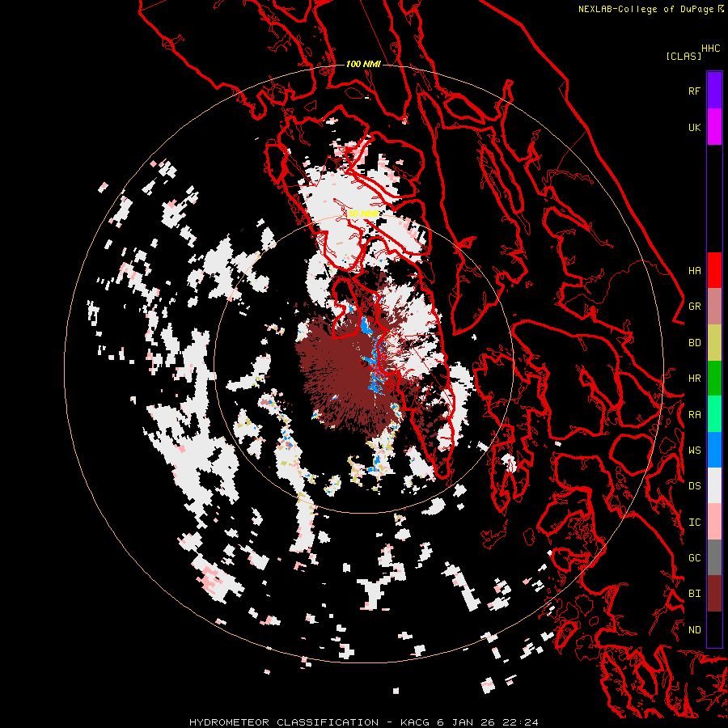This screenshot has width=728, height=728.
Task: Click the DS white legend swatch
Action: point(714,485)
